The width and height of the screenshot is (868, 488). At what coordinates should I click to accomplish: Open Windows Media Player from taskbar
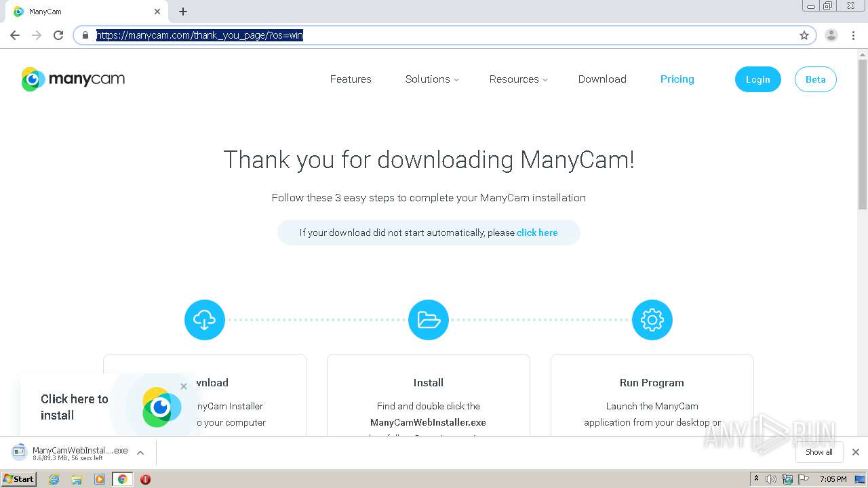click(x=100, y=479)
